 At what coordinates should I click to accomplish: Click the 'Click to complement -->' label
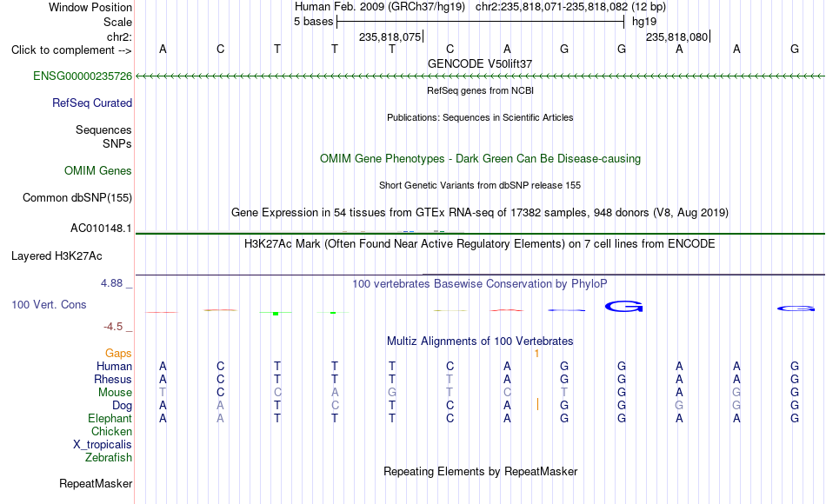(71, 50)
